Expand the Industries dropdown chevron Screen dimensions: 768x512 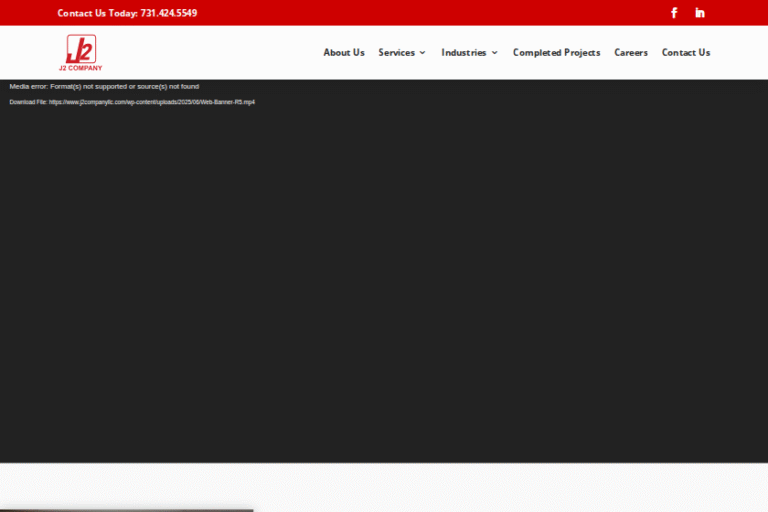pos(495,53)
